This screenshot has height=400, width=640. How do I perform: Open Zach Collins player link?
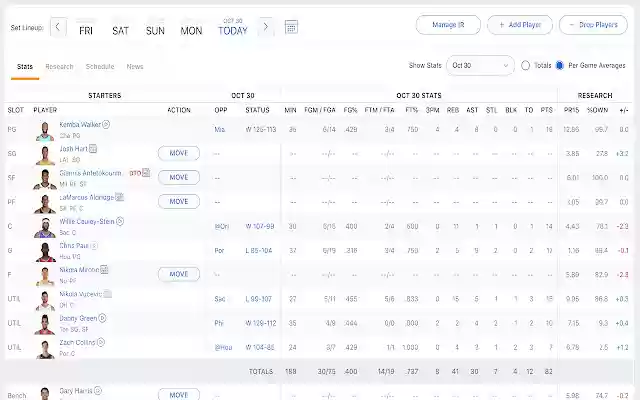(77, 342)
